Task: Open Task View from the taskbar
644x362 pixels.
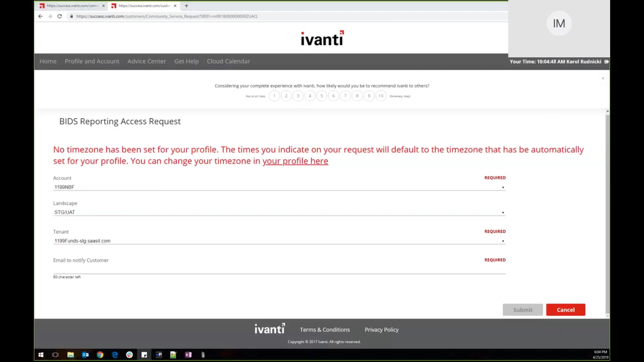Action: coord(55,355)
